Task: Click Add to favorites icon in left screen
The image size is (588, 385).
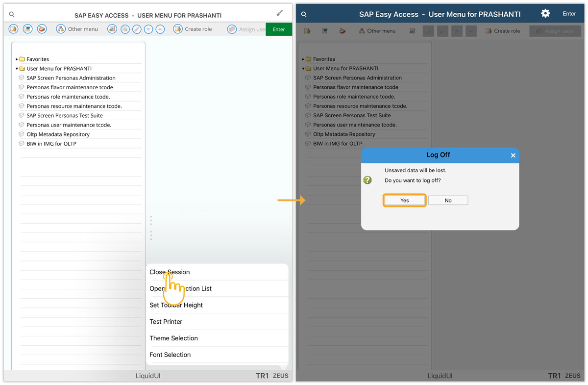Action: tap(112, 29)
